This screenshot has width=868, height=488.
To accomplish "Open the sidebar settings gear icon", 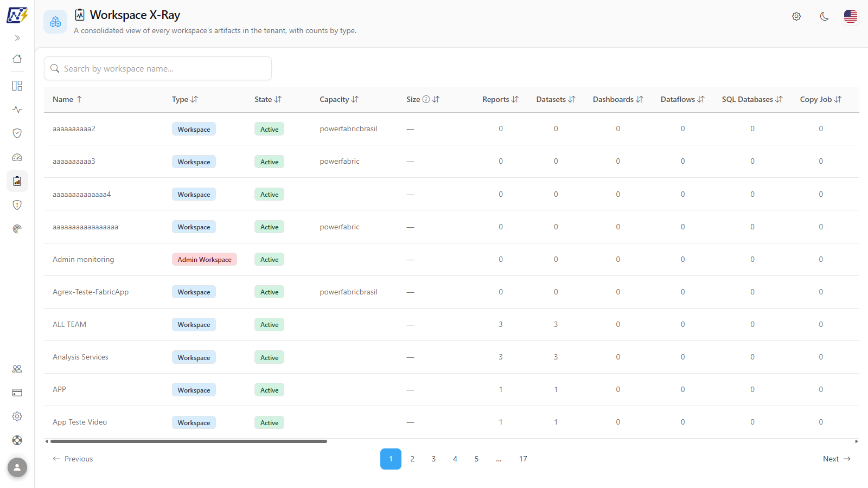I will 17,416.
